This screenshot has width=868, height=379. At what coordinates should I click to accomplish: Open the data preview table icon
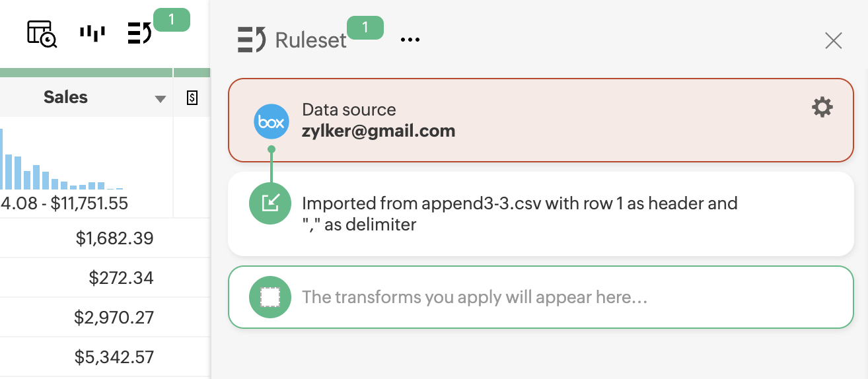pyautogui.click(x=42, y=34)
